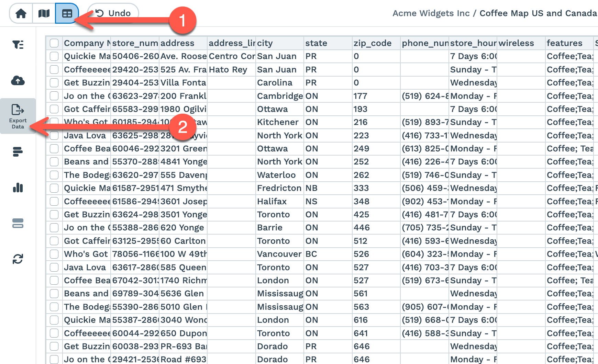Viewport: 598px width, 364px height.
Task: Click the refresh sync icon in the sidebar
Action: click(x=18, y=259)
